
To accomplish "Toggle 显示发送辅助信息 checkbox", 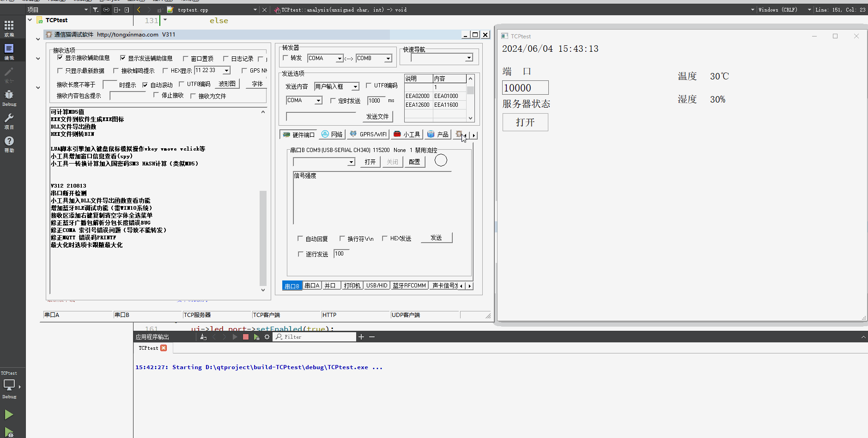I will coord(123,58).
